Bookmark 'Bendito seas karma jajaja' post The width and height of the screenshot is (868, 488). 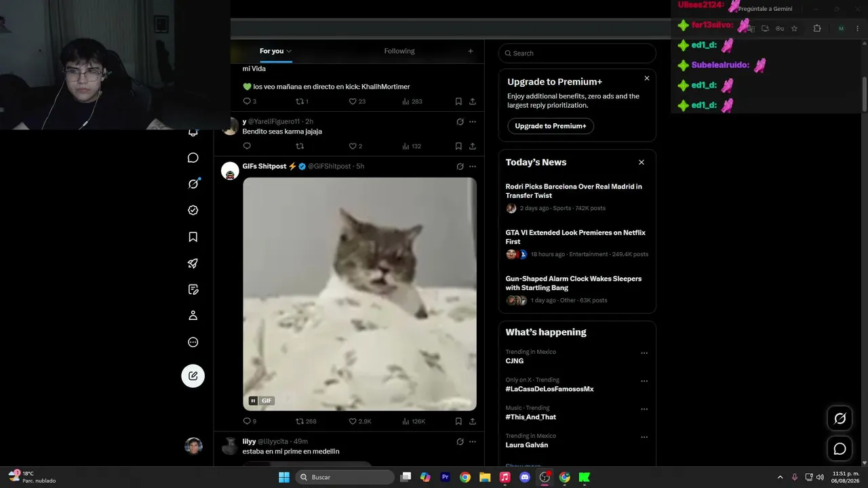[458, 146]
